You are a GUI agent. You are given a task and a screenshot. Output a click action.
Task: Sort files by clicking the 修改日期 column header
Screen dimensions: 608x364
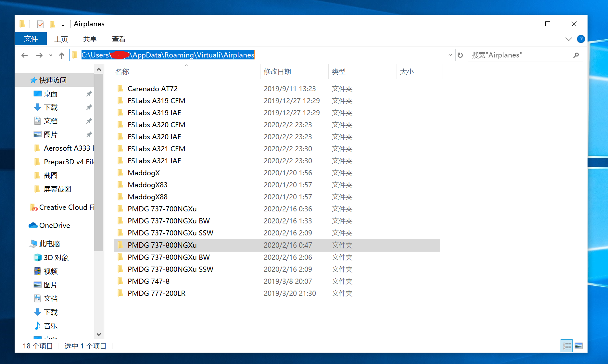(277, 71)
